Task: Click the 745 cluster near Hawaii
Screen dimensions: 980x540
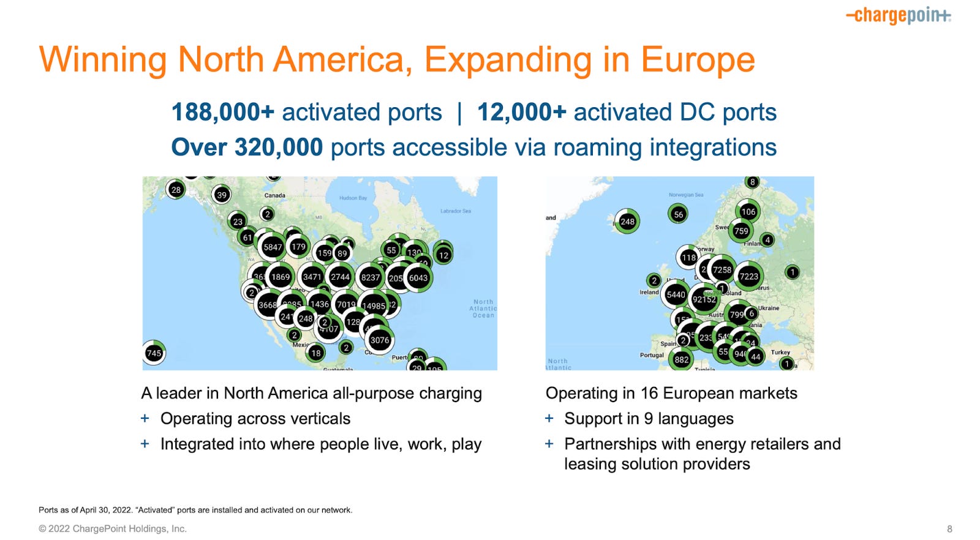Action: click(x=154, y=353)
